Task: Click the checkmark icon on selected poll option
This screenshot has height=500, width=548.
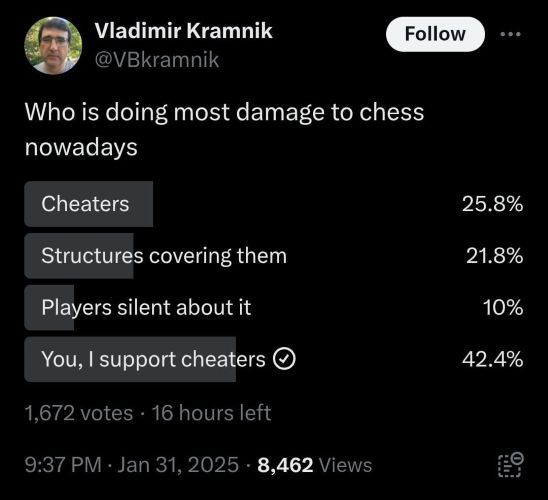Action: pyautogui.click(x=284, y=359)
